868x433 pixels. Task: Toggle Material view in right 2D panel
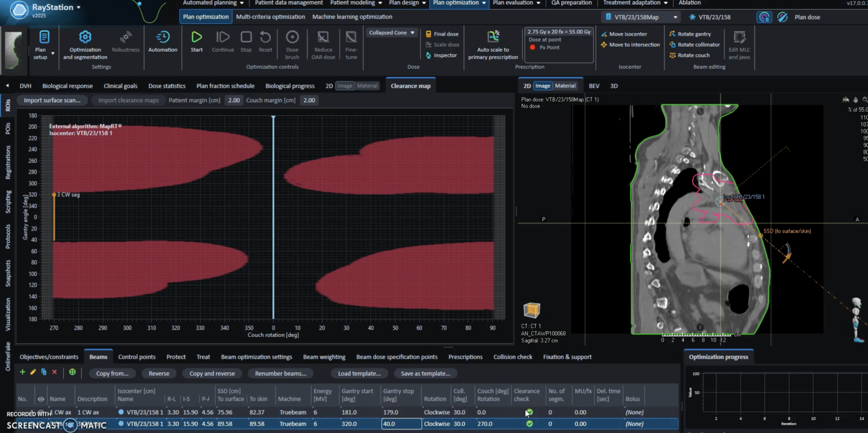pos(565,86)
